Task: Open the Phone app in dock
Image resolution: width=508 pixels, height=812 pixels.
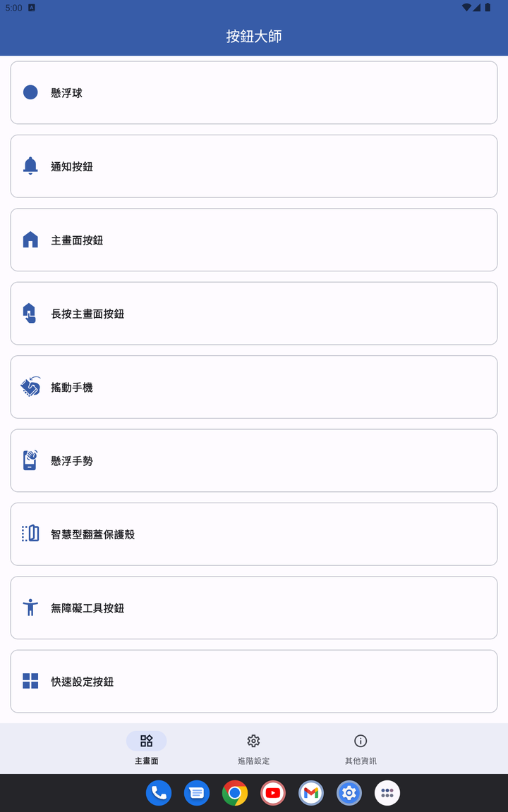Action: point(159,793)
